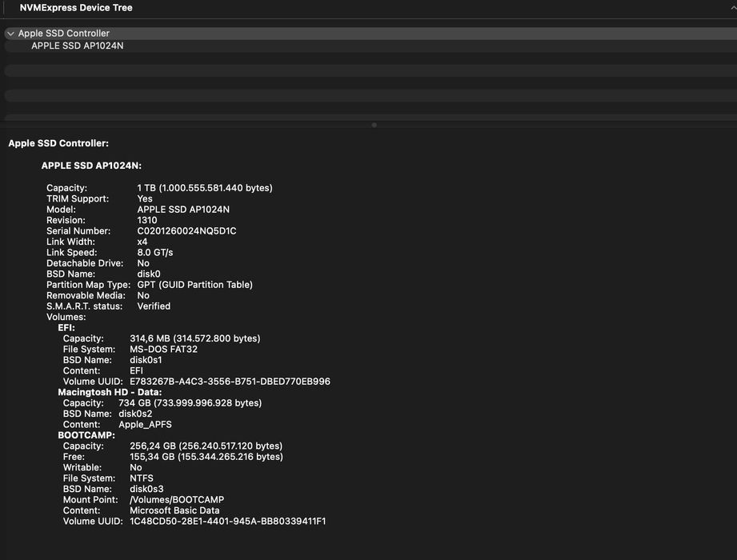This screenshot has height=560, width=737.
Task: Collapse the Apple SSD Controller tree row
Action: coord(10,34)
